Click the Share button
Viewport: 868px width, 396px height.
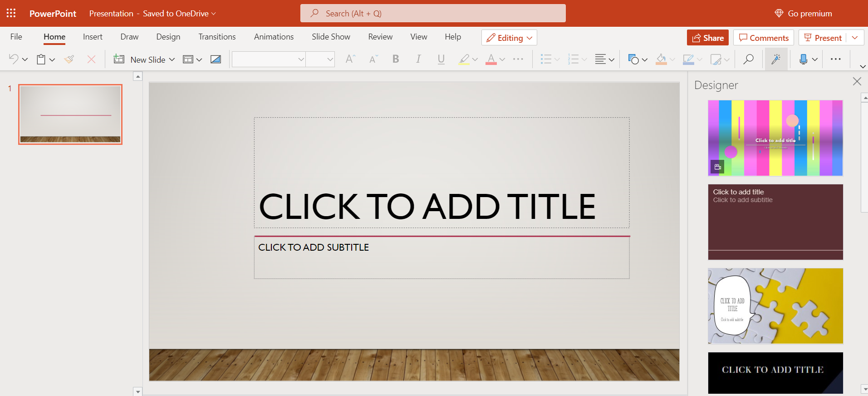(707, 38)
